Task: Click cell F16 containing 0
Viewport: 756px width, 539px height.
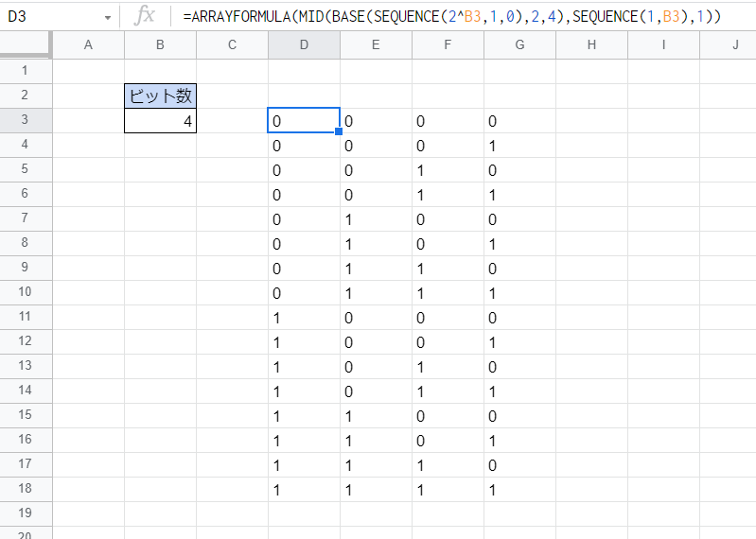Action: click(x=448, y=440)
